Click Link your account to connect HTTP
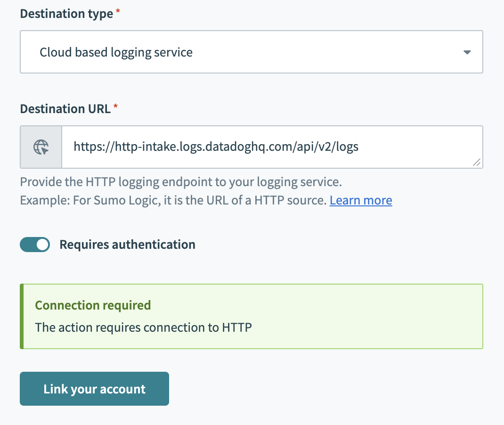Viewport: 504px width, 425px height. [x=94, y=388]
